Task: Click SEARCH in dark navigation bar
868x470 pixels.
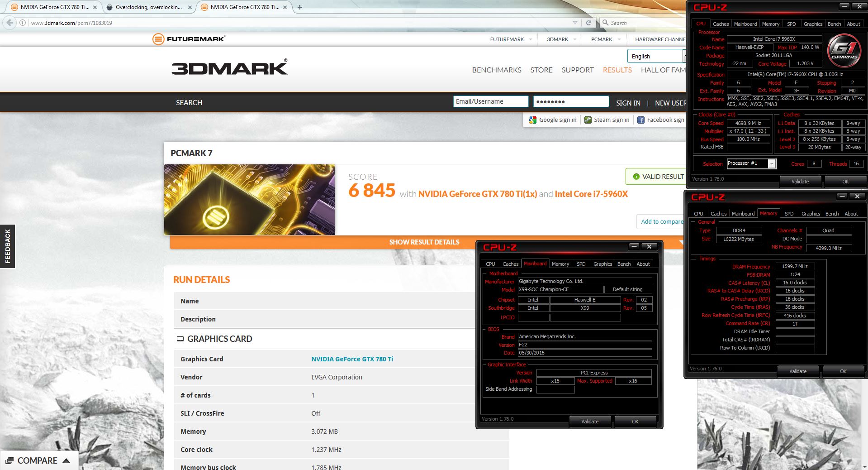Action: click(189, 103)
